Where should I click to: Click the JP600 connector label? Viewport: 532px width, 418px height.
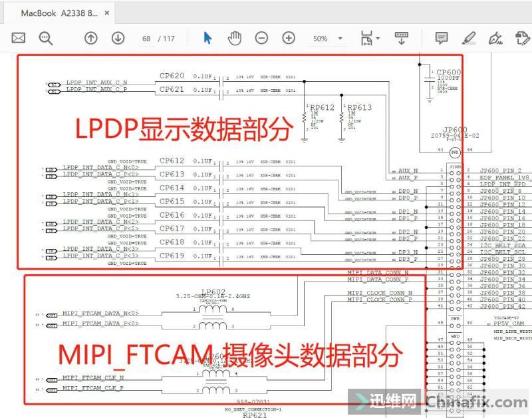pyautogui.click(x=455, y=129)
